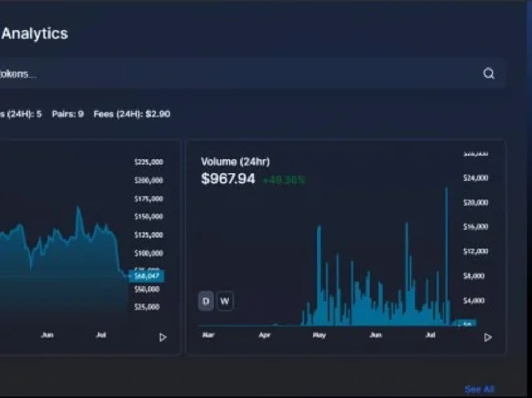Click the Volume (24hr) chart heading
This screenshot has height=398, width=532.
(x=235, y=162)
